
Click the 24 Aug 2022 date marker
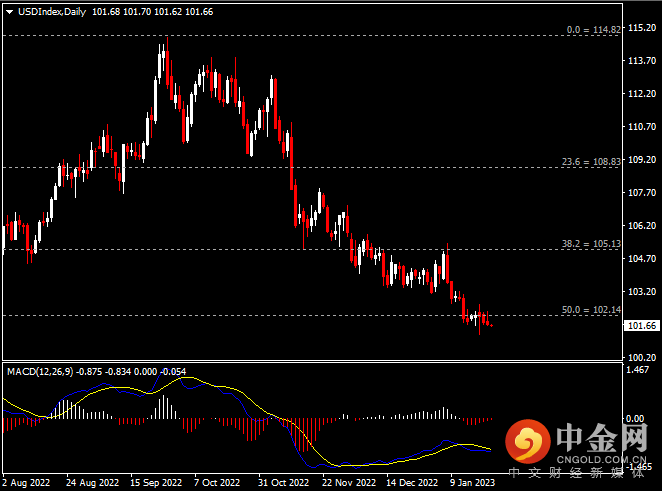click(x=92, y=482)
